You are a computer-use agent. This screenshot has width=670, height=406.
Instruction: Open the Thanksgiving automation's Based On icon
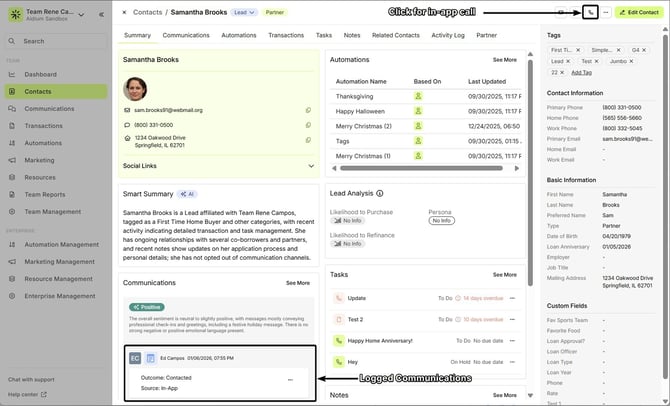point(419,96)
